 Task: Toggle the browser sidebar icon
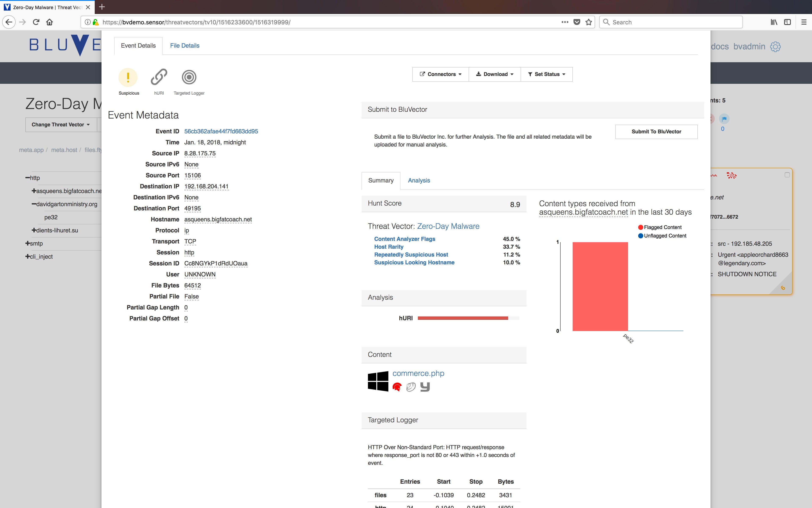coord(787,22)
